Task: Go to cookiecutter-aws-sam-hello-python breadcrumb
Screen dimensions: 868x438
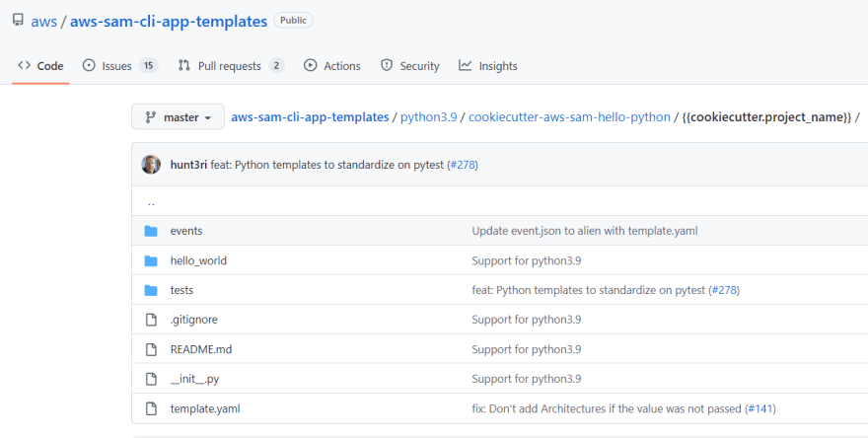Action: point(569,117)
